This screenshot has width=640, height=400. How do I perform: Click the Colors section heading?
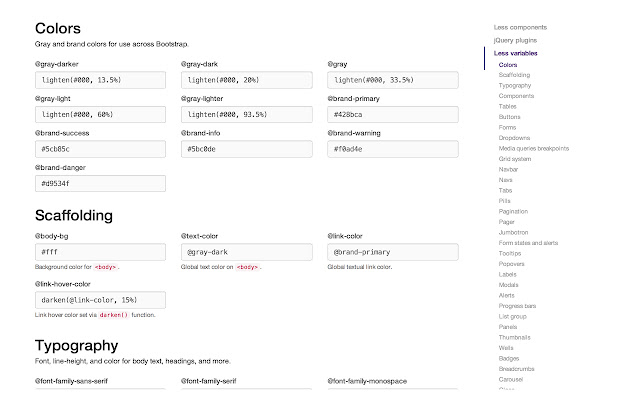58,29
